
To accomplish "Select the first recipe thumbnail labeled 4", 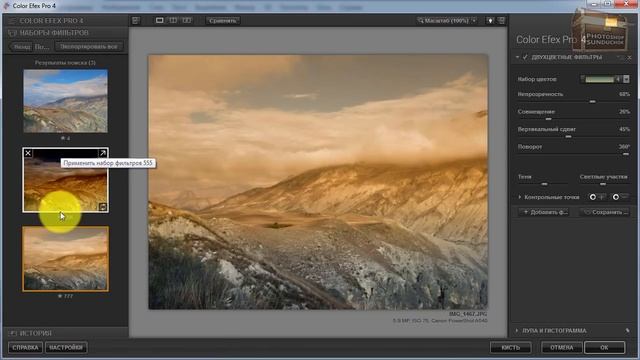I will [x=65, y=101].
